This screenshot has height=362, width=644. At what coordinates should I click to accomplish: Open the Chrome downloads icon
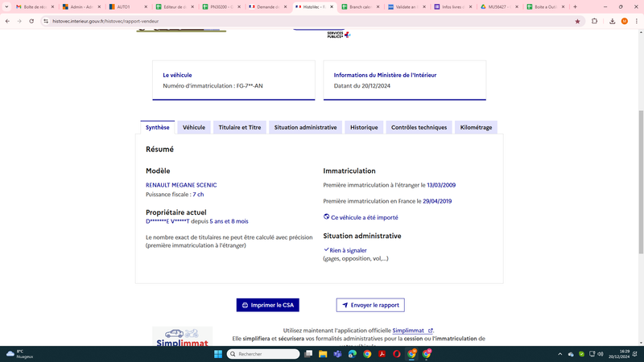612,22
